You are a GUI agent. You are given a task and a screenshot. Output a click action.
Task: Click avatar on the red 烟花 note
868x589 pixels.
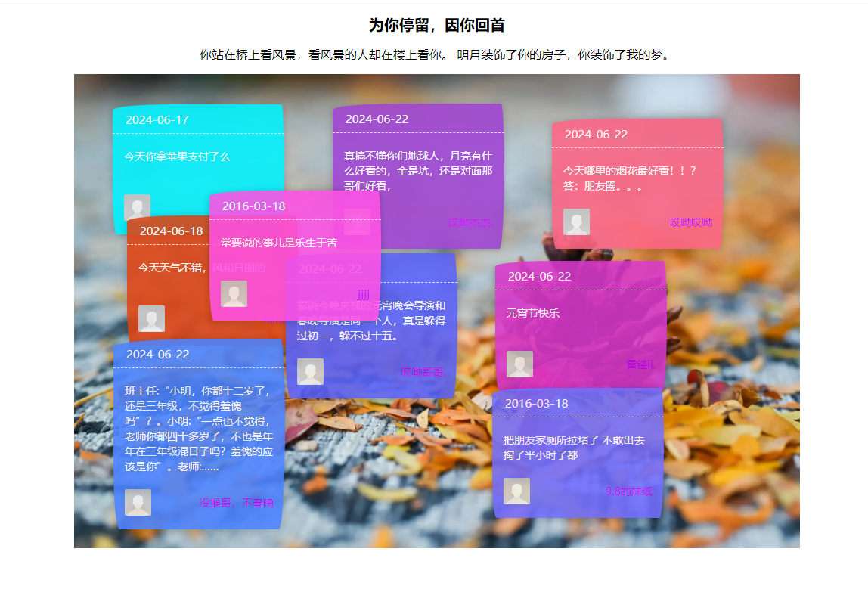(x=576, y=222)
